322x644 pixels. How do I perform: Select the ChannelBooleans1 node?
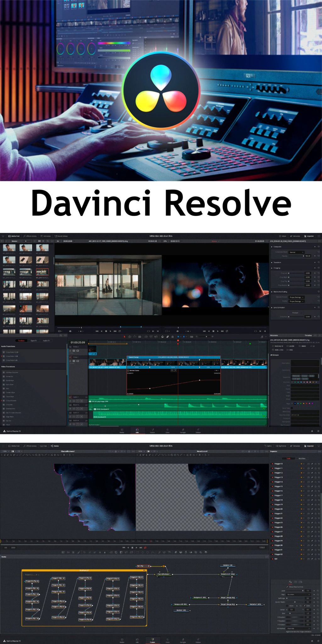(x=164, y=574)
